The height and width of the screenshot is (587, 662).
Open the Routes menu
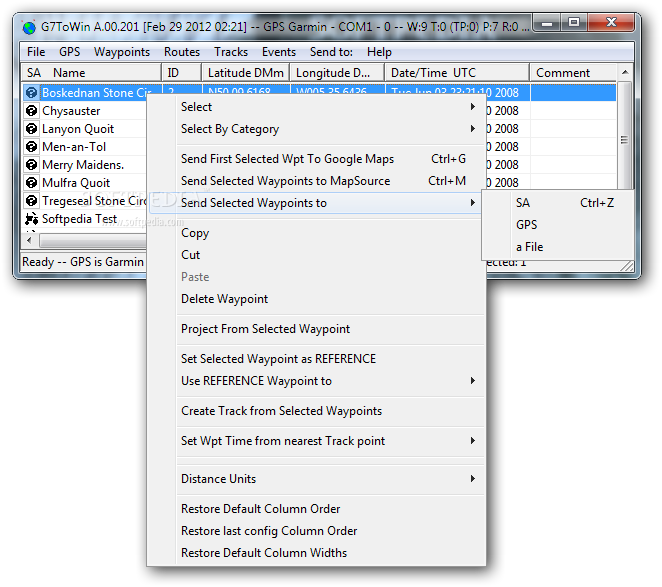[x=182, y=52]
